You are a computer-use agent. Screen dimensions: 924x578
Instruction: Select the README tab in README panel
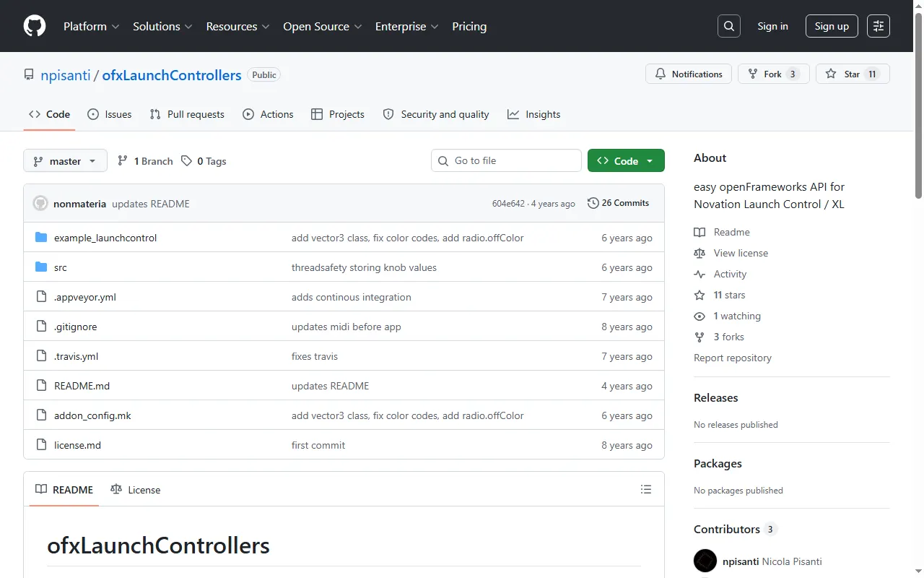[64, 489]
